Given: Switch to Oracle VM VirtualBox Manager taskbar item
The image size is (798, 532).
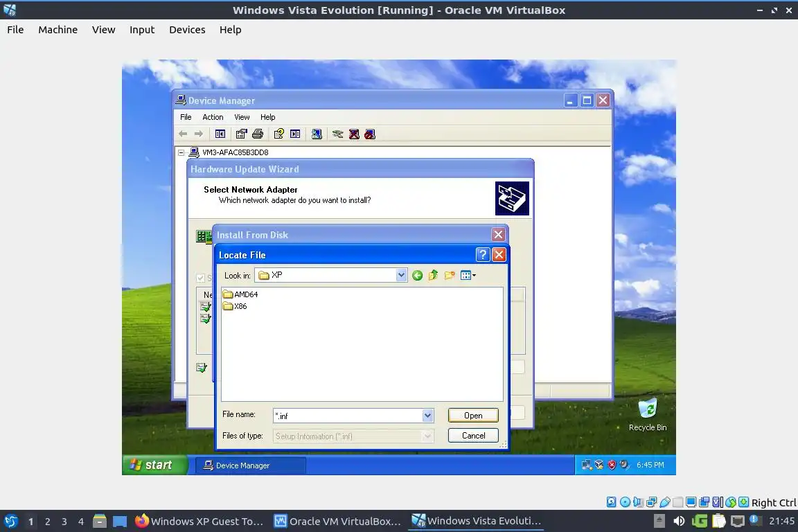Looking at the screenshot, I should tap(338, 521).
